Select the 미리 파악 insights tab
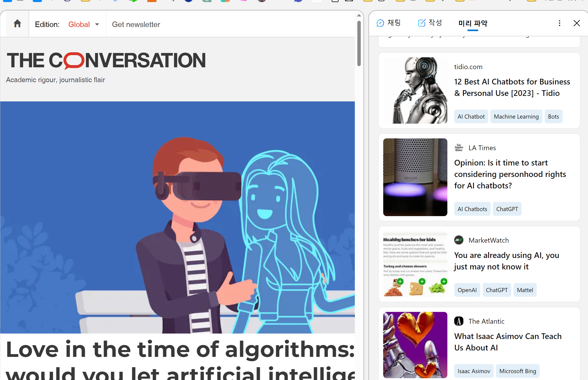Screen dimensions: 588x380 click(x=473, y=23)
